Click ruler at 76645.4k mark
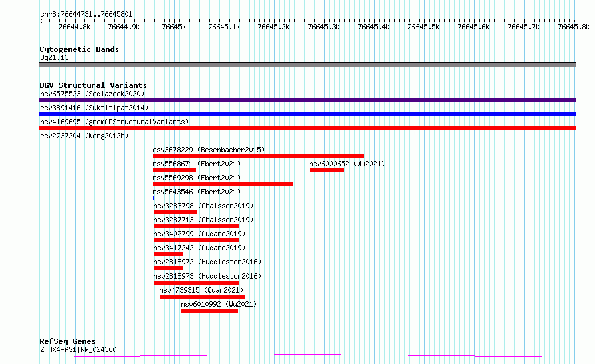595x364 pixels. point(374,27)
